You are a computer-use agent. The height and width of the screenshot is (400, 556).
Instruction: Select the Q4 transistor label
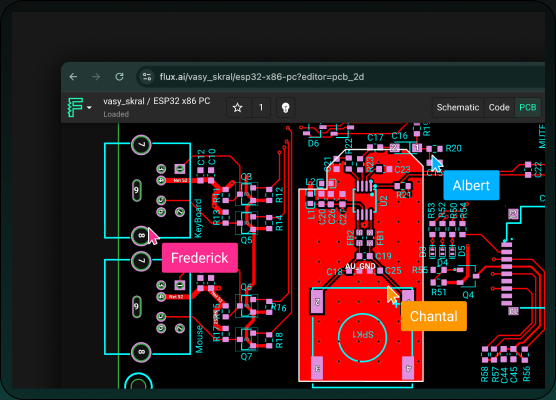pyautogui.click(x=468, y=295)
